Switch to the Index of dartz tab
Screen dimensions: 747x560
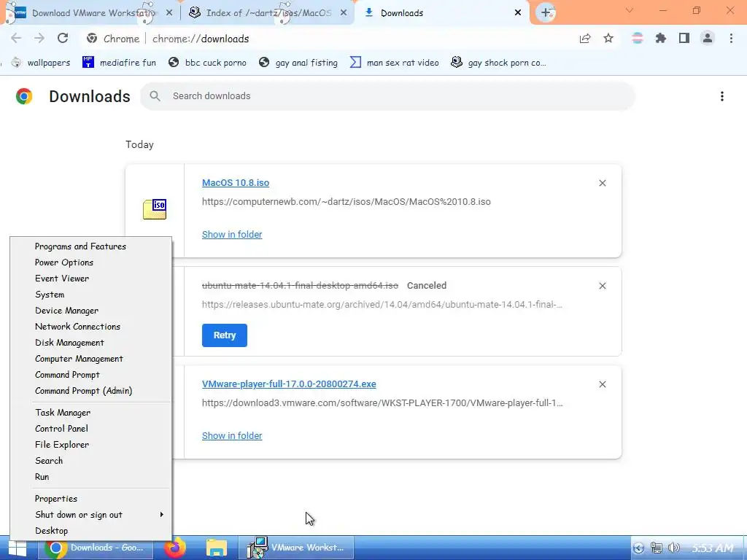coord(268,13)
